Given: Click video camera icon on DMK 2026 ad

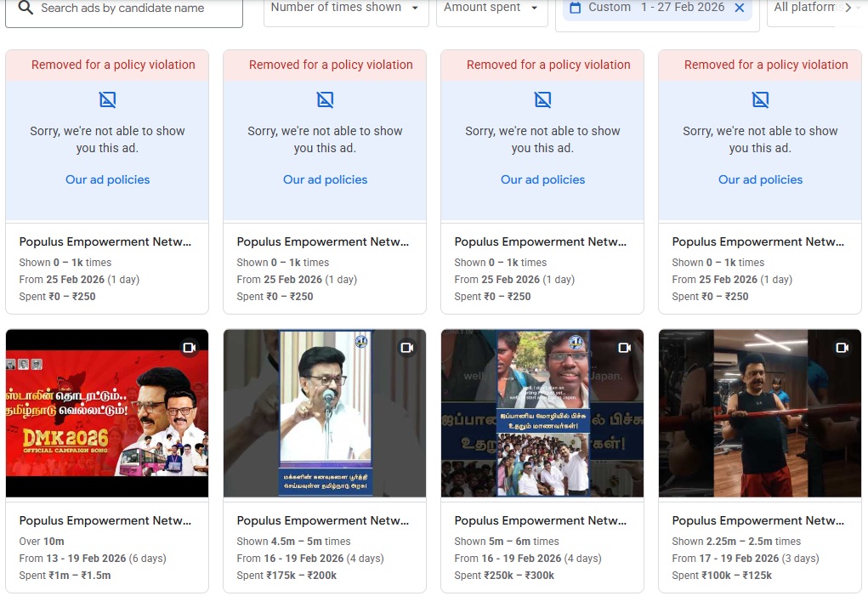Looking at the screenshot, I should coord(189,348).
